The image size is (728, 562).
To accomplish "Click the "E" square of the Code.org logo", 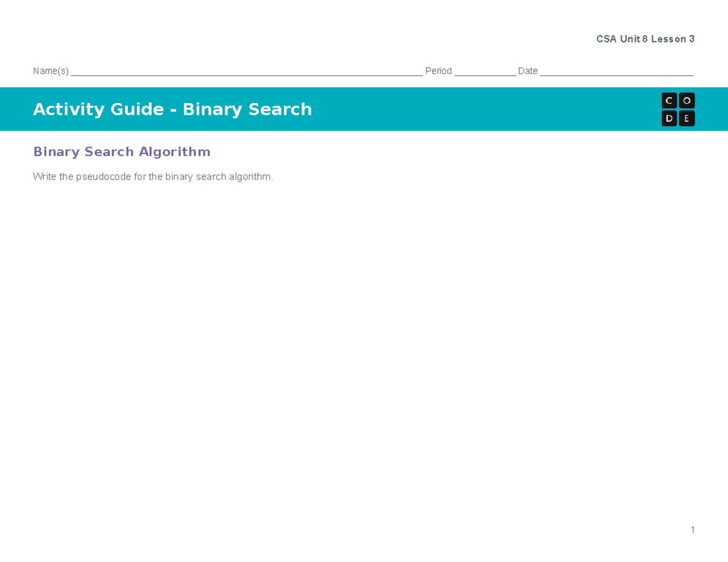I will (x=686, y=118).
